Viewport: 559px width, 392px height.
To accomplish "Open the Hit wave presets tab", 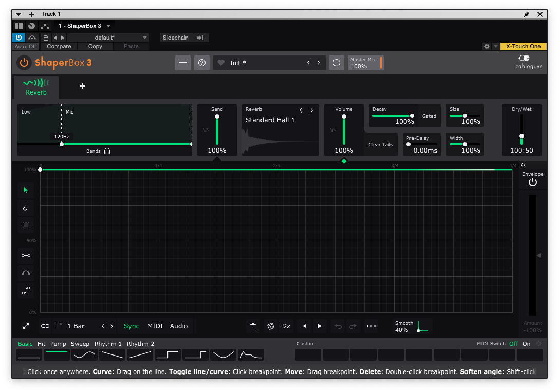I will pyautogui.click(x=41, y=344).
